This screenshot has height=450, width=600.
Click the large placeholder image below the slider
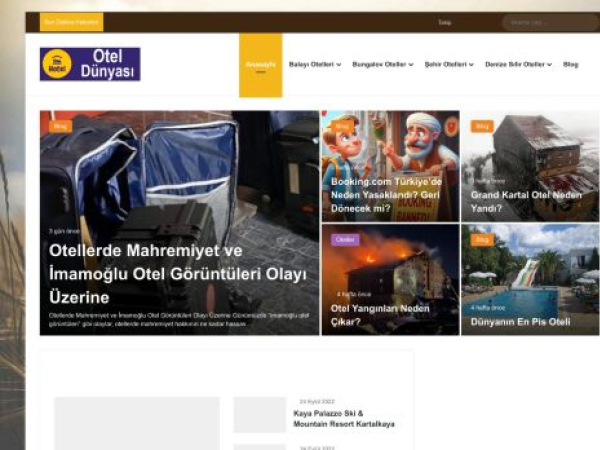(137, 424)
